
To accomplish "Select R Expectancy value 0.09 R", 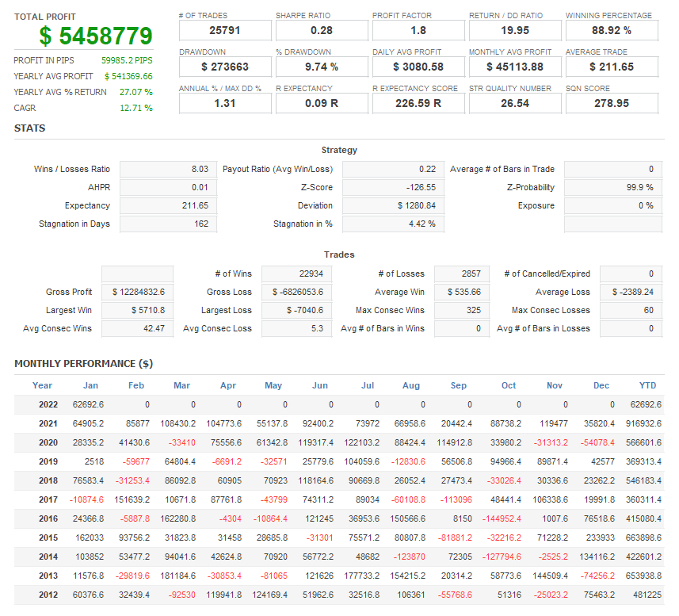I will point(322,104).
